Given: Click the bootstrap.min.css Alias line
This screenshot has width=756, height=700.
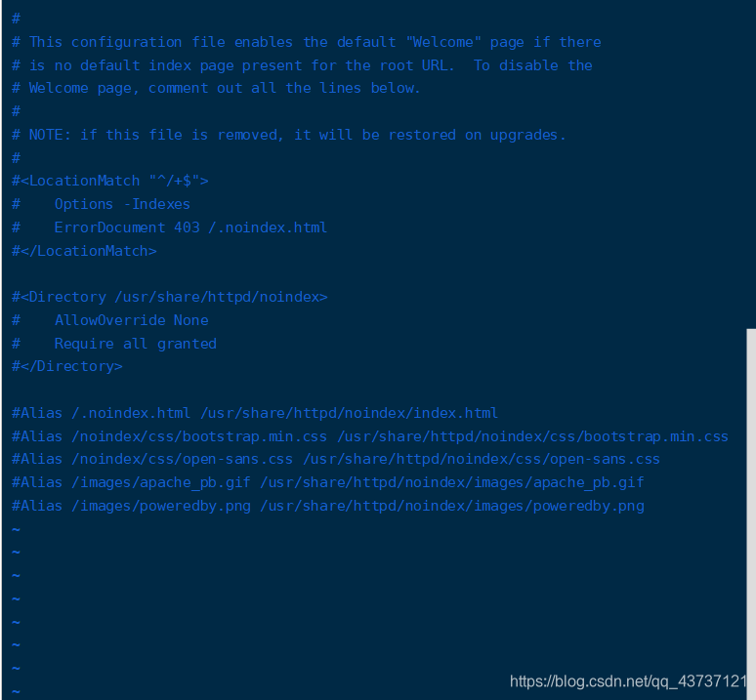Looking at the screenshot, I should [370, 436].
